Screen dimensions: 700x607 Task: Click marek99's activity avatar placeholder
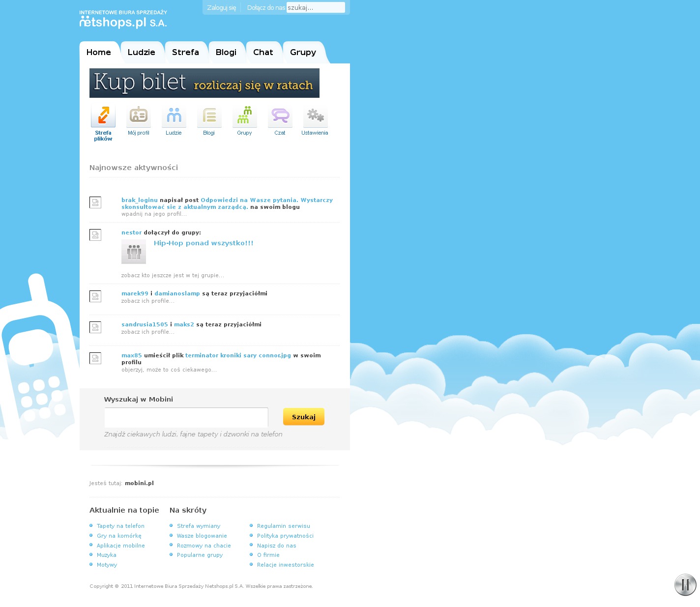pyautogui.click(x=95, y=296)
